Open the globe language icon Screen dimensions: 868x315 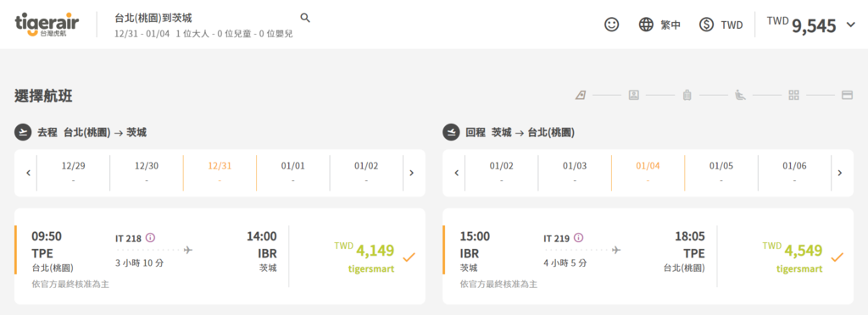646,25
